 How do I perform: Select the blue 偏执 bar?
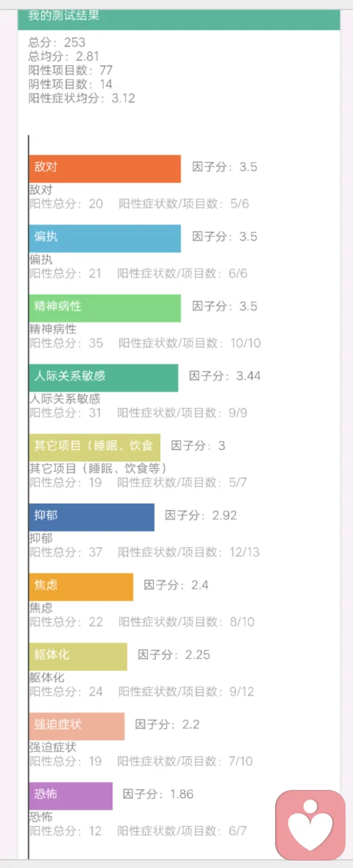(104, 239)
